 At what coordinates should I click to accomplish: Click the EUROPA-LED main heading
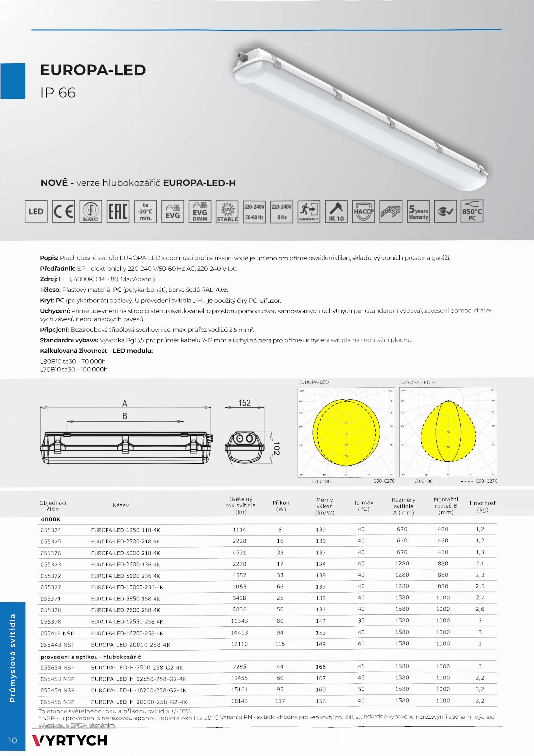[93, 70]
